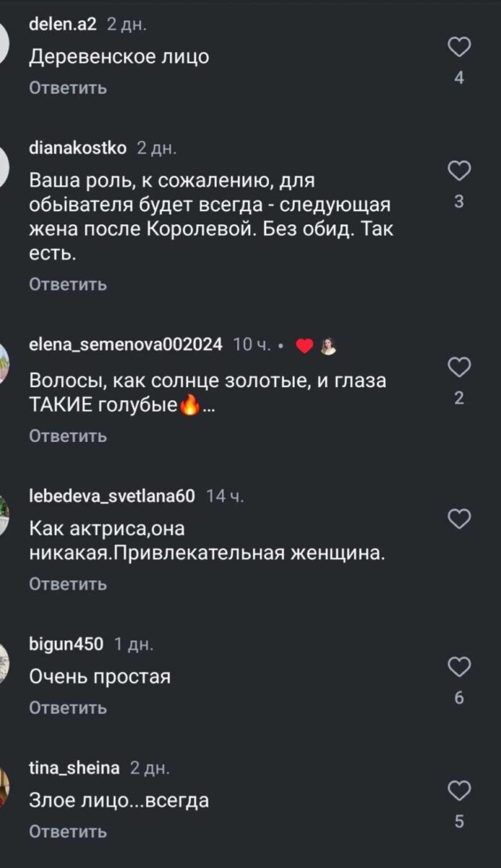Go to lebedeva_svetlana60's profile
The width and height of the screenshot is (501, 868).
coord(112,495)
